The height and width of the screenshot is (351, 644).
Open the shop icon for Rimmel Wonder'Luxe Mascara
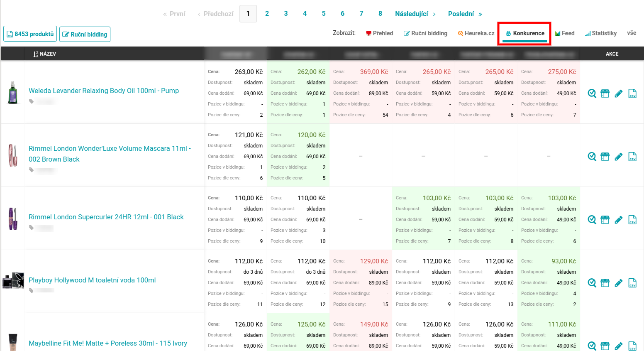pyautogui.click(x=605, y=157)
